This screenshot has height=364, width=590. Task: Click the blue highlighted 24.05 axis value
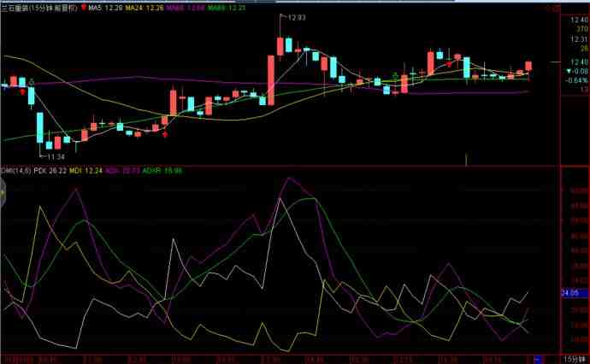(x=575, y=293)
